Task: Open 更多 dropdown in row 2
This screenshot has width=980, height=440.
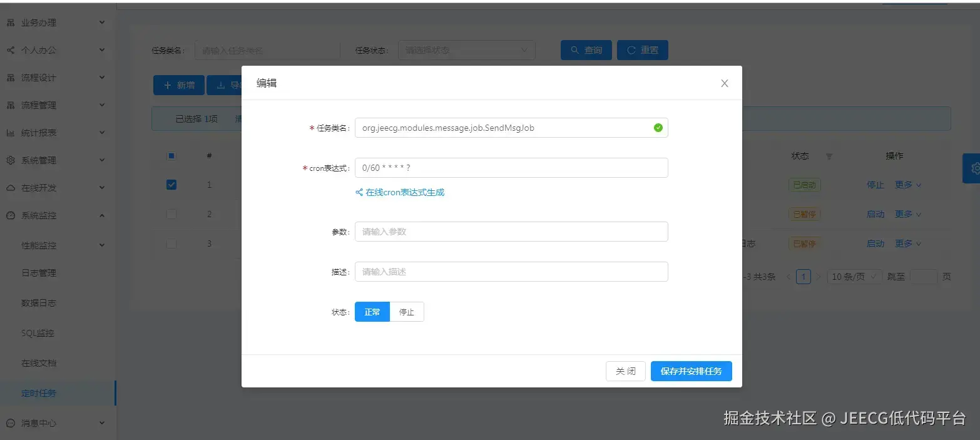Action: point(908,214)
